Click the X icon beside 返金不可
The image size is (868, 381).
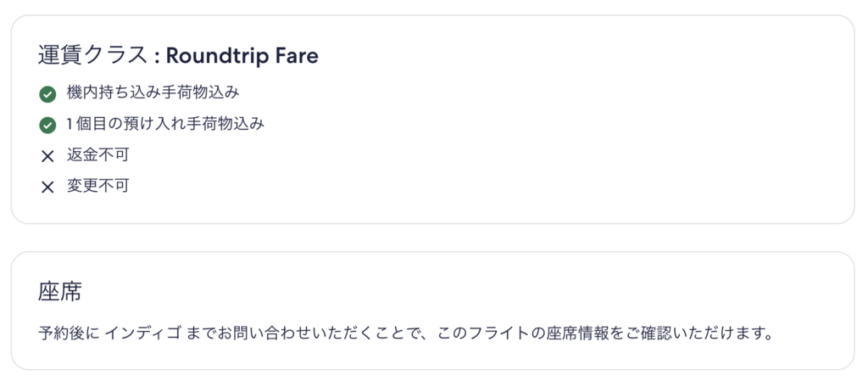(x=47, y=156)
